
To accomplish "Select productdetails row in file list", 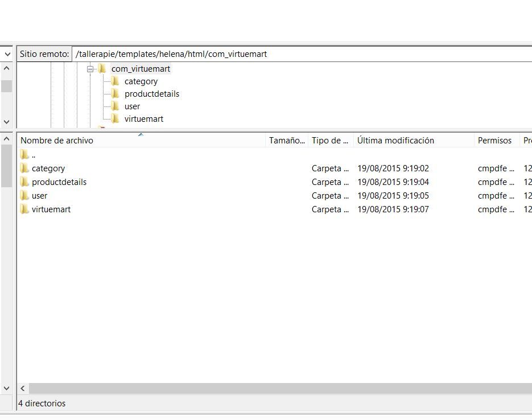I will [x=274, y=182].
